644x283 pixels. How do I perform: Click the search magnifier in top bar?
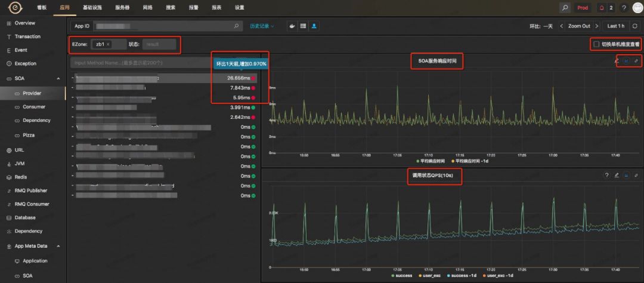[565, 8]
